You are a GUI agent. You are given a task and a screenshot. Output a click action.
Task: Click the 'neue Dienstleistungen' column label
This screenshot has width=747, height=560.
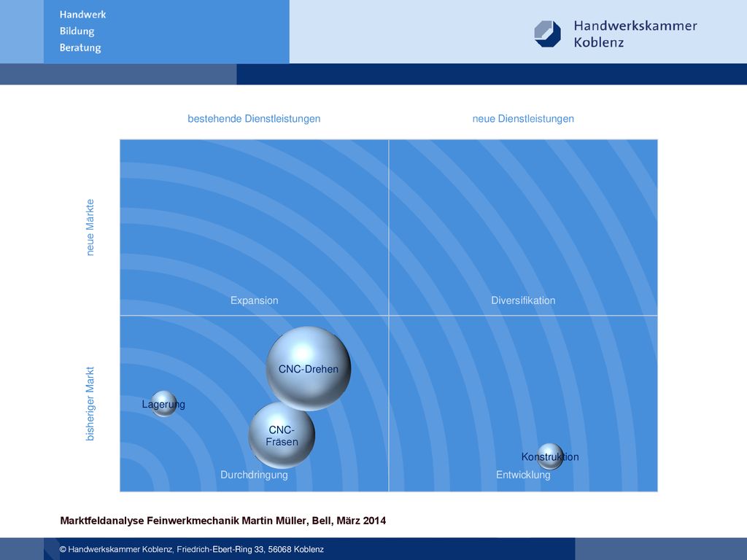523,119
